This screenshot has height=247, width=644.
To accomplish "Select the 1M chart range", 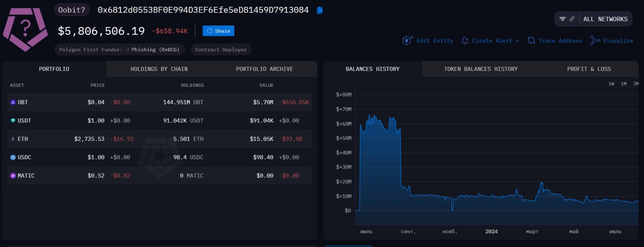I will pyautogui.click(x=624, y=84).
